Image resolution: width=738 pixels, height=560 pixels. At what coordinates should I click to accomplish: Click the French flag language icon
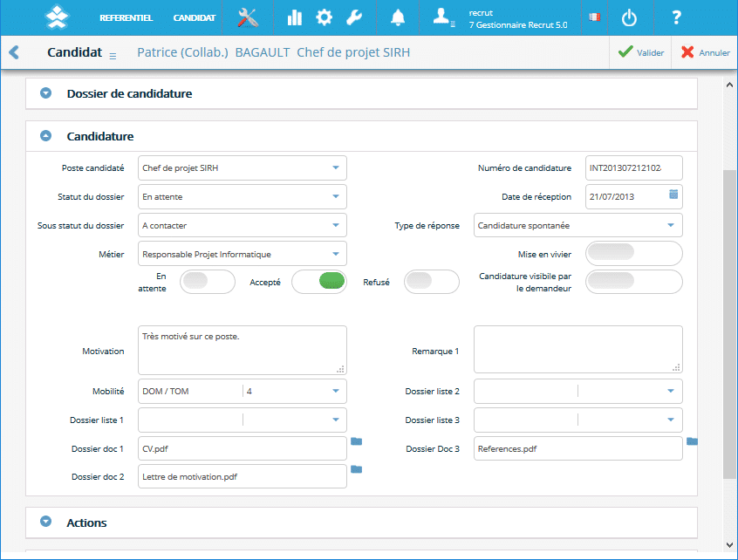(x=594, y=17)
